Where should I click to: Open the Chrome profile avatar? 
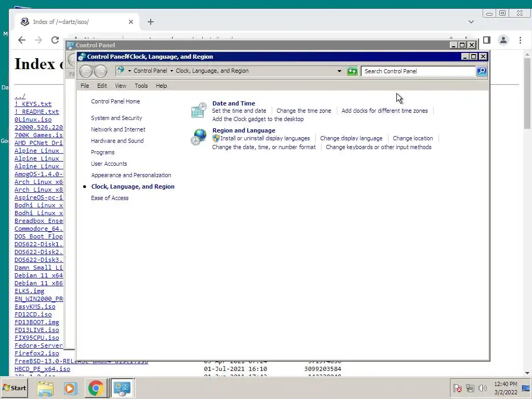(503, 40)
